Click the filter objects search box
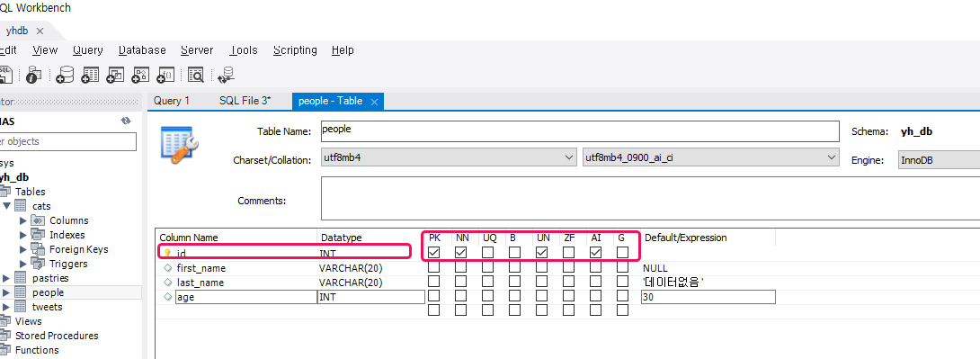980x359 pixels. coord(67,141)
